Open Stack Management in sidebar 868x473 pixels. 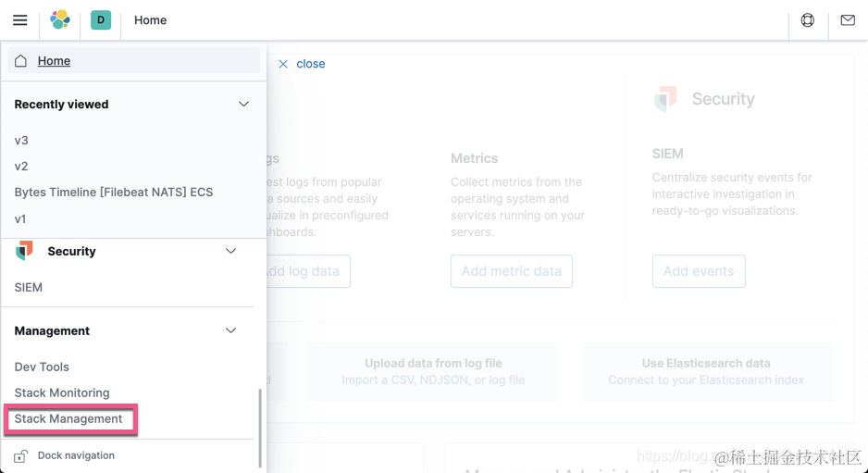coord(68,418)
